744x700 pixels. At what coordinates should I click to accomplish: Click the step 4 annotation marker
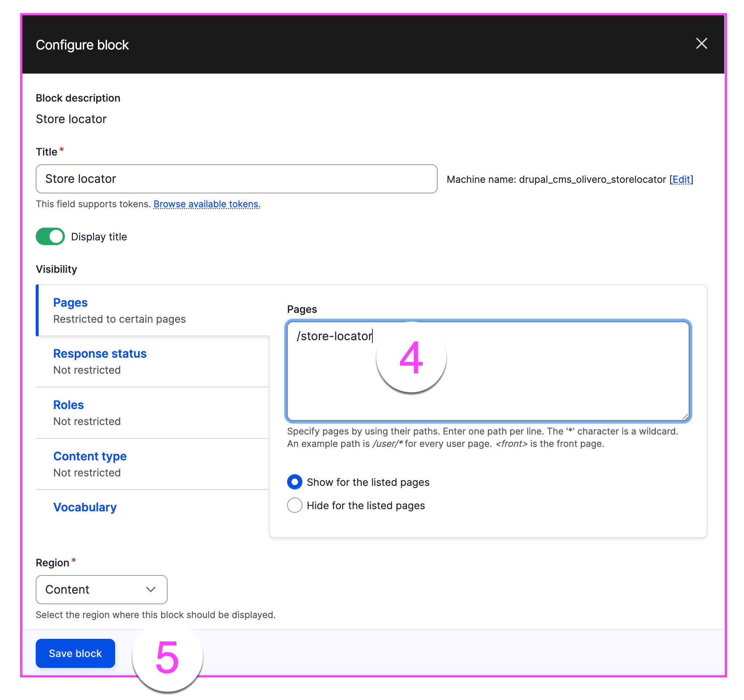(x=411, y=357)
